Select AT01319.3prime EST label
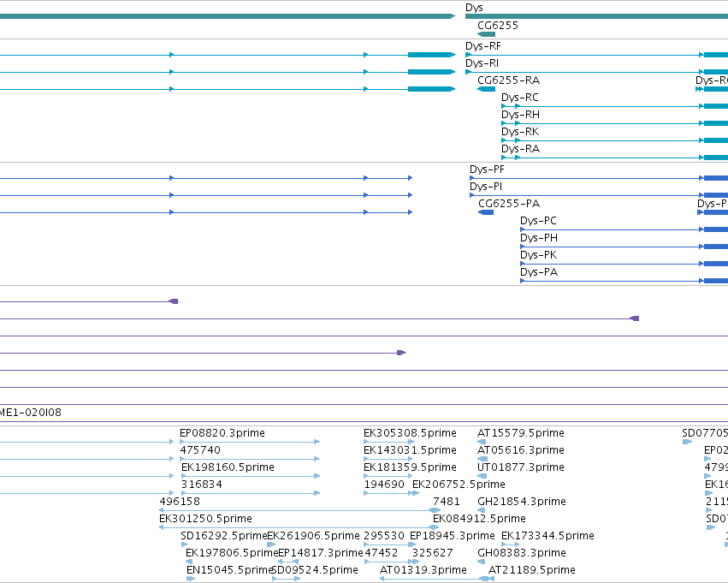The width and height of the screenshot is (728, 583). click(423, 570)
